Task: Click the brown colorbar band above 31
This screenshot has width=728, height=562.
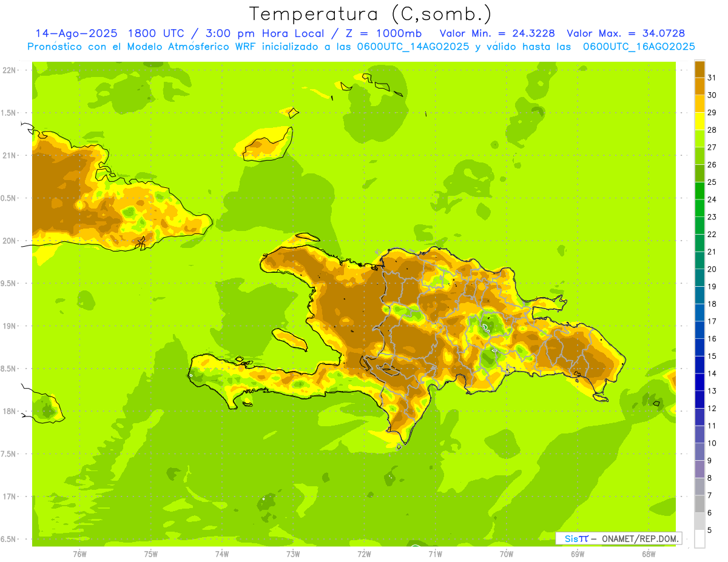Action: [x=699, y=69]
